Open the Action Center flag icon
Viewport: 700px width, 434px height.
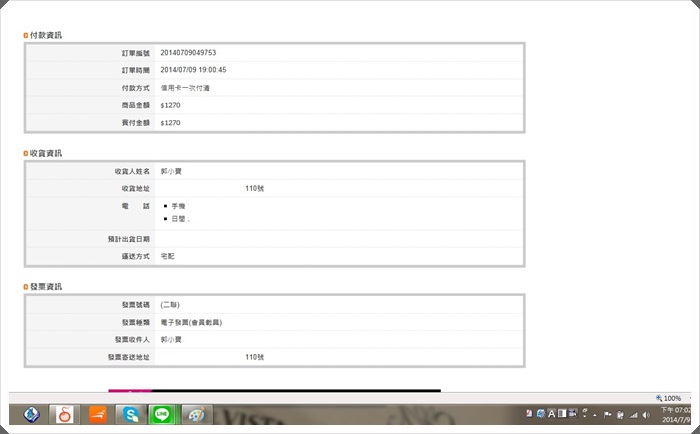pyautogui.click(x=607, y=413)
